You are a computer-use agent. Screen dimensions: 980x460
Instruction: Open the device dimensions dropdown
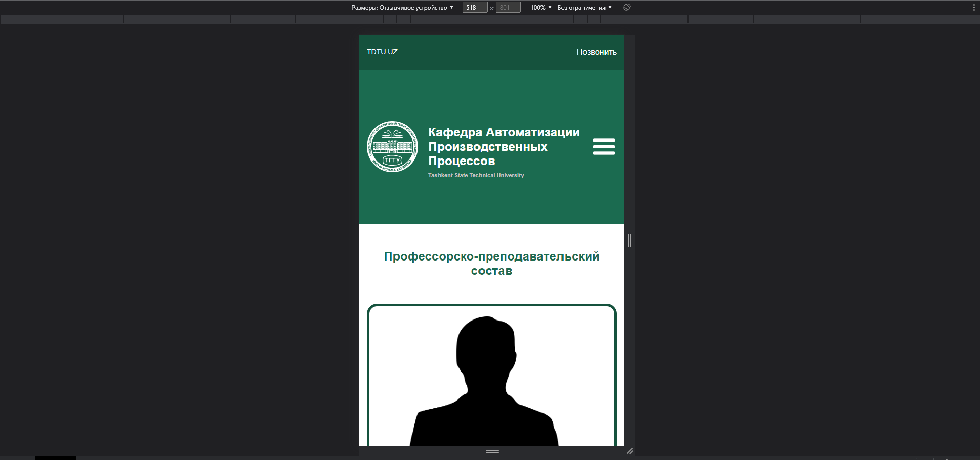402,8
